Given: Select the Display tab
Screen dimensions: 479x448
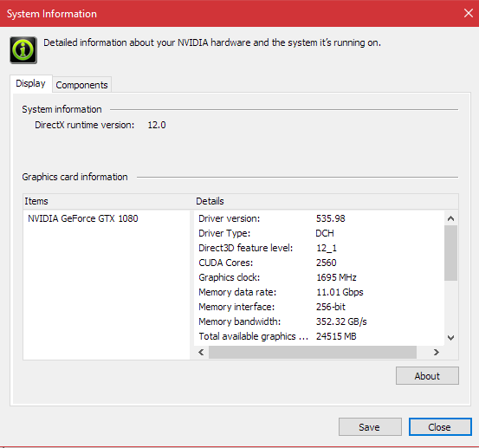Looking at the screenshot, I should [x=31, y=83].
